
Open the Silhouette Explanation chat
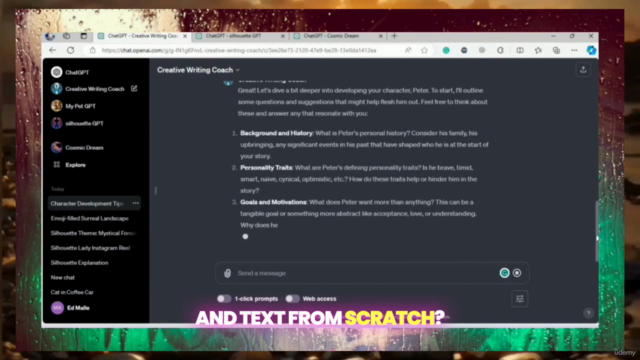(80, 262)
